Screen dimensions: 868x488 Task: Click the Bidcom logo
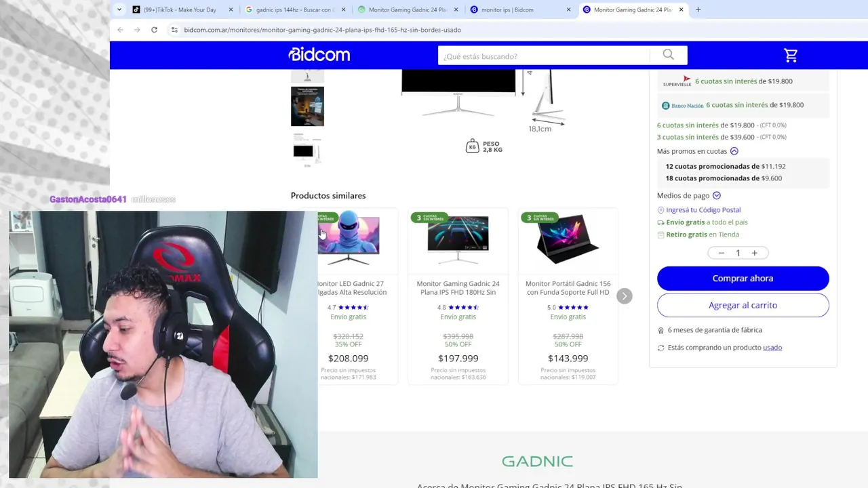tap(319, 55)
